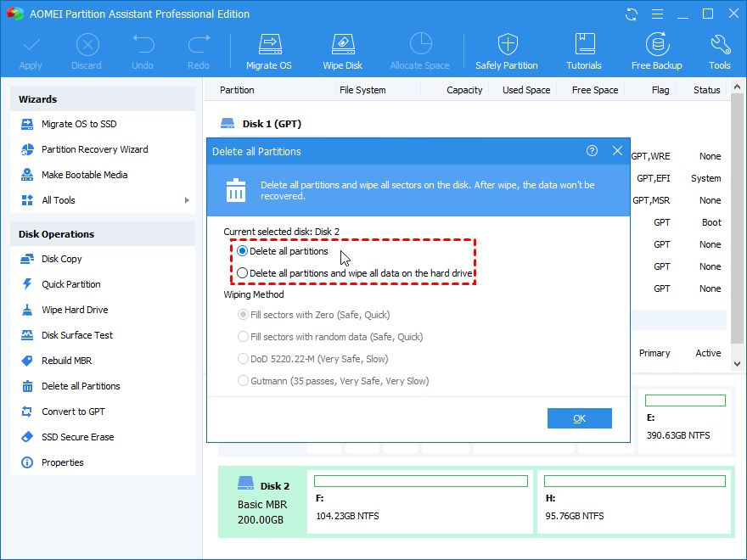The width and height of the screenshot is (747, 560).
Task: Click the Redo arrow icon
Action: [x=199, y=44]
